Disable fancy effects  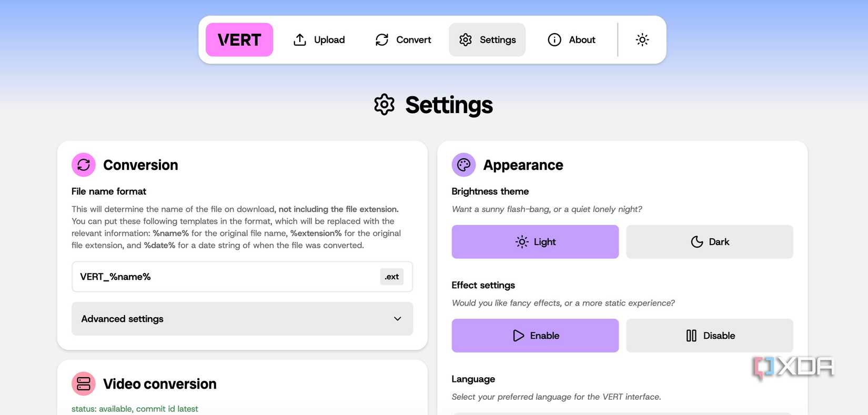(709, 335)
